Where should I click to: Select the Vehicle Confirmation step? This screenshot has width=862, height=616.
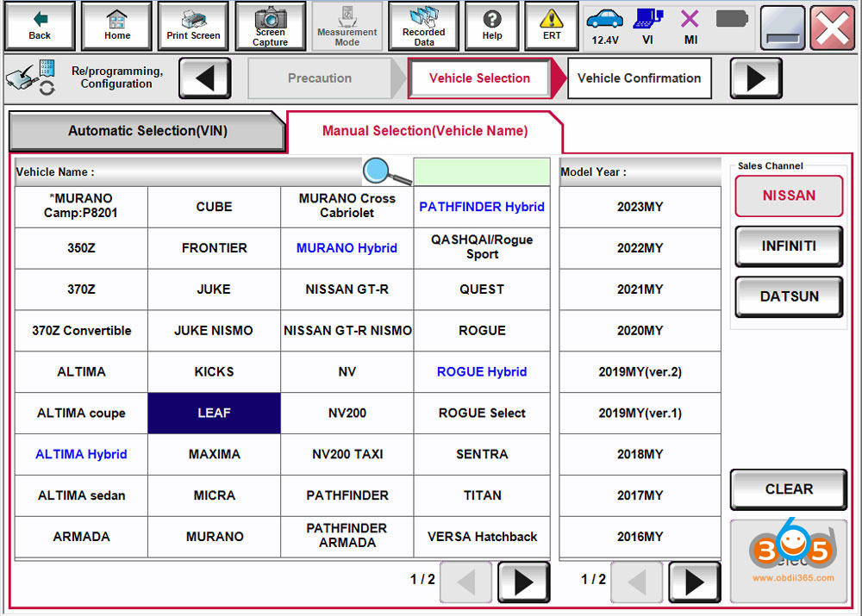(x=640, y=78)
